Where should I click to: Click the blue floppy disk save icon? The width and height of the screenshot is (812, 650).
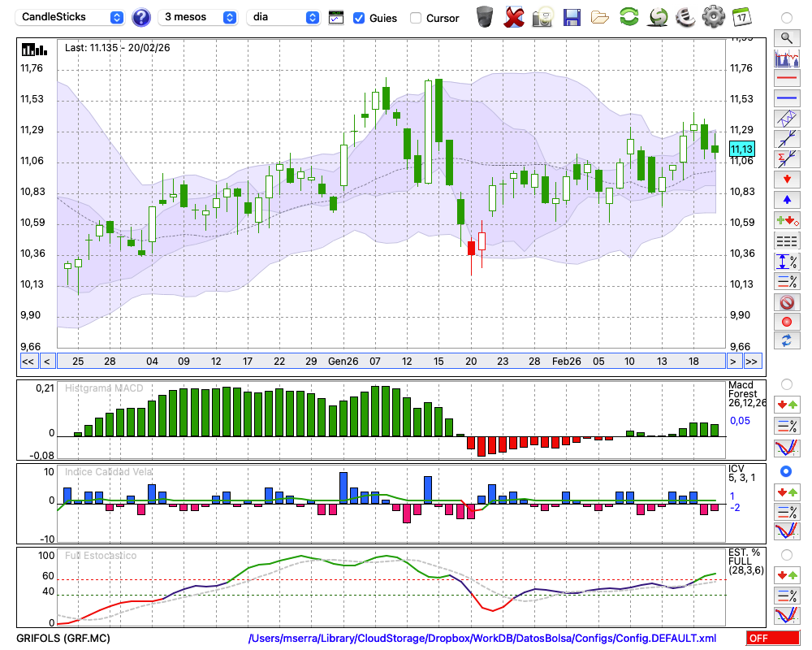click(x=572, y=18)
